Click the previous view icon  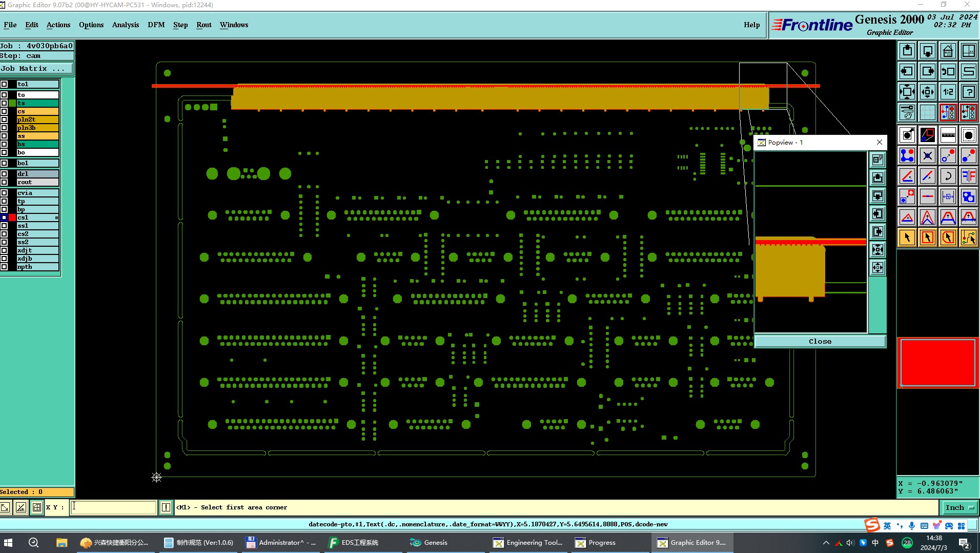click(948, 71)
